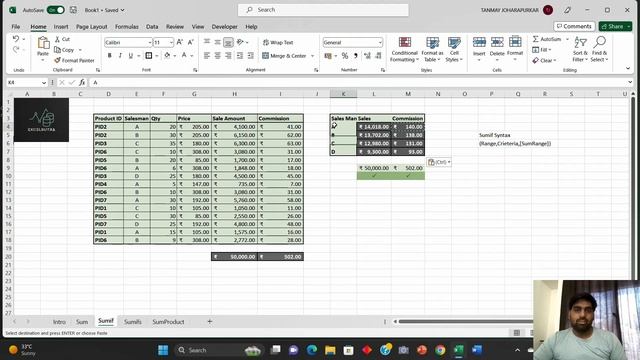Open the Calibri font name dropdown
This screenshot has height=360, width=640.
coord(149,42)
